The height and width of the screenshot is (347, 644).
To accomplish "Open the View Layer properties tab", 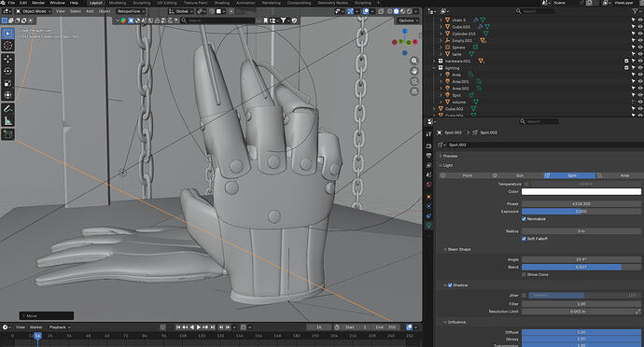I will coord(428,165).
